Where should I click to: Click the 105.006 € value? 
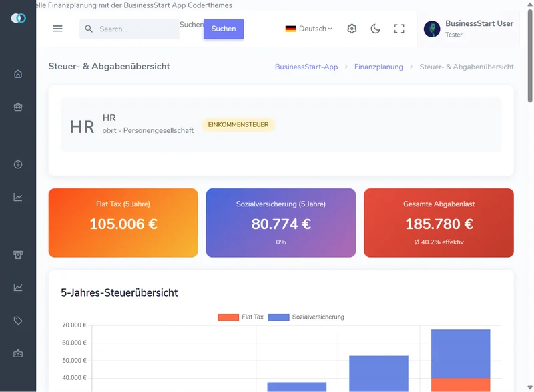click(123, 224)
